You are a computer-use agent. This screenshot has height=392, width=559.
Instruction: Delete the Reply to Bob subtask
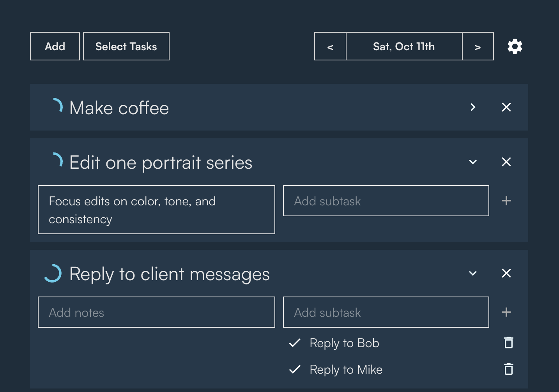click(508, 343)
